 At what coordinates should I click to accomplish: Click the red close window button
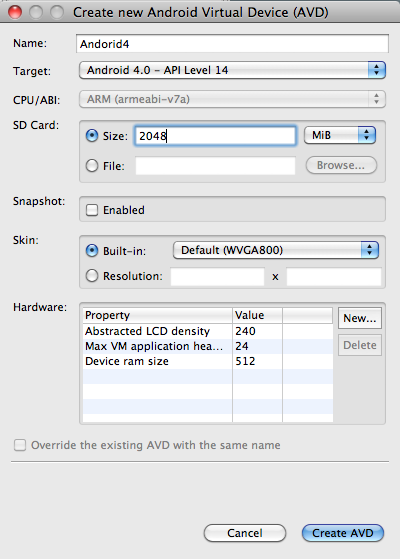pyautogui.click(x=15, y=12)
